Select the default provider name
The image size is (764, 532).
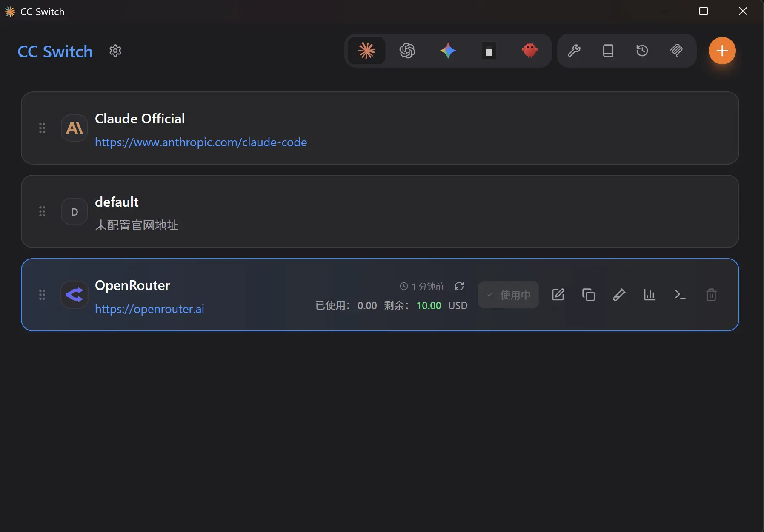117,202
